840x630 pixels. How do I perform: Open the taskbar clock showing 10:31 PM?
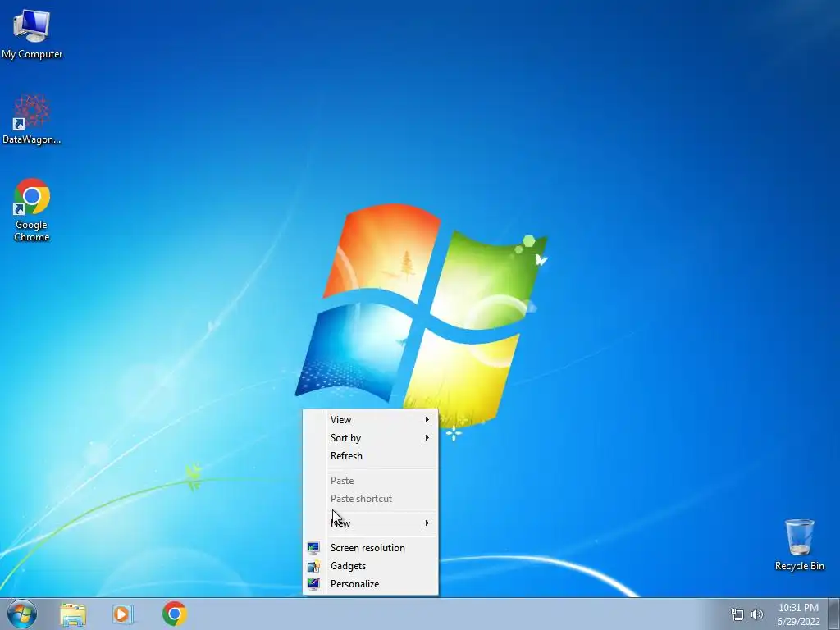click(798, 614)
